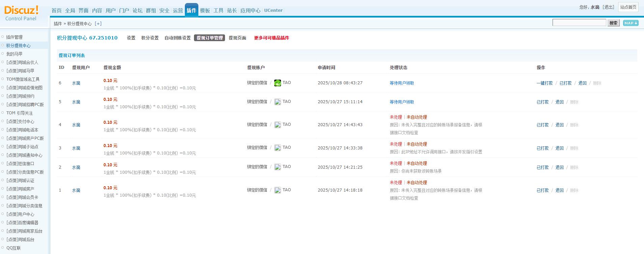Click the MAP button beside search
This screenshot has height=254, width=644.
tap(631, 23)
